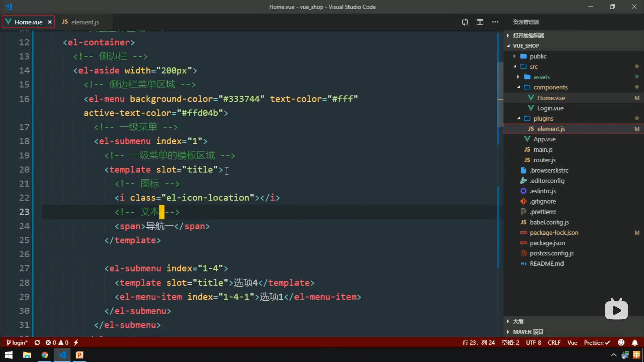Viewport: 644px width, 362px height.
Task: Select language mode Vue in status bar
Action: (x=572, y=343)
